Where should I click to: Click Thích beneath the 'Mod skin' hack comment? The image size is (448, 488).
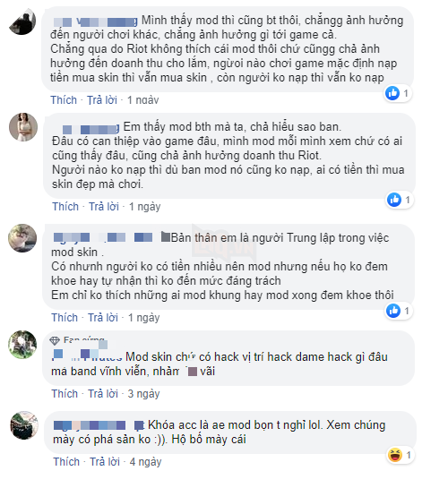[65, 394]
